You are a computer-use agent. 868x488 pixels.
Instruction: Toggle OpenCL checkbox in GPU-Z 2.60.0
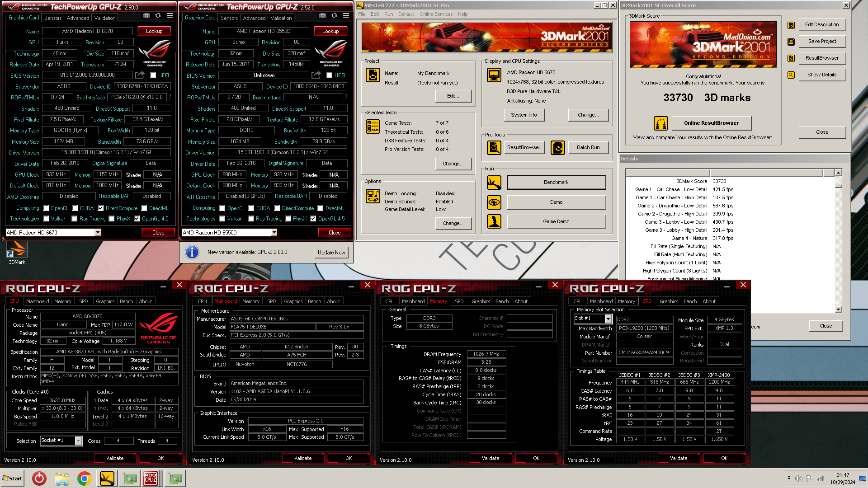[46, 208]
